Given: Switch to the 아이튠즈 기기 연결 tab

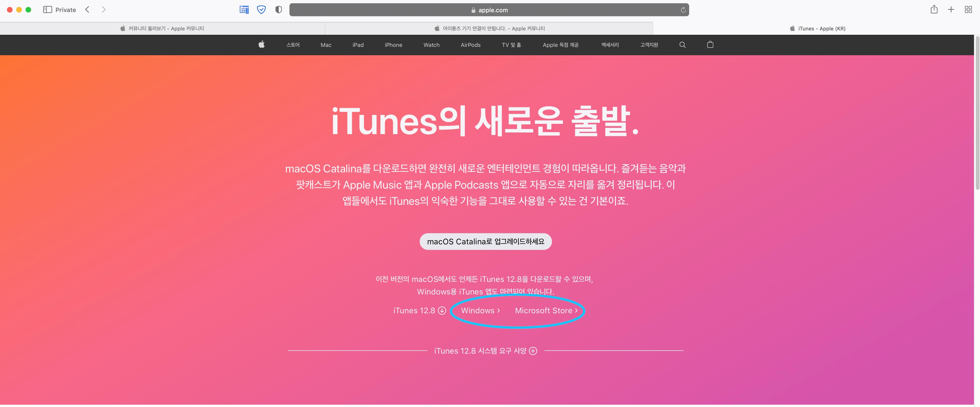Looking at the screenshot, I should coord(489,29).
